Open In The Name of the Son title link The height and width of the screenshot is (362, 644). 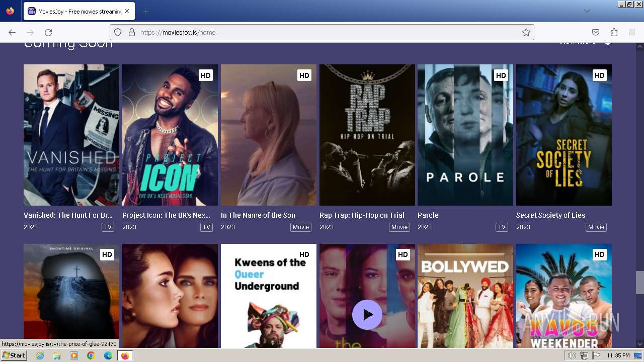(x=258, y=215)
